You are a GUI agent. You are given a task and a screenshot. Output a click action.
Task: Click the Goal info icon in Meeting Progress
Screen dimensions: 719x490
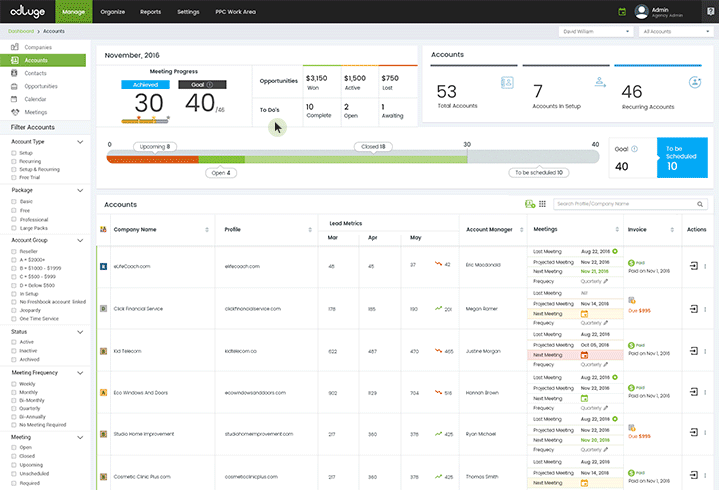pos(210,85)
